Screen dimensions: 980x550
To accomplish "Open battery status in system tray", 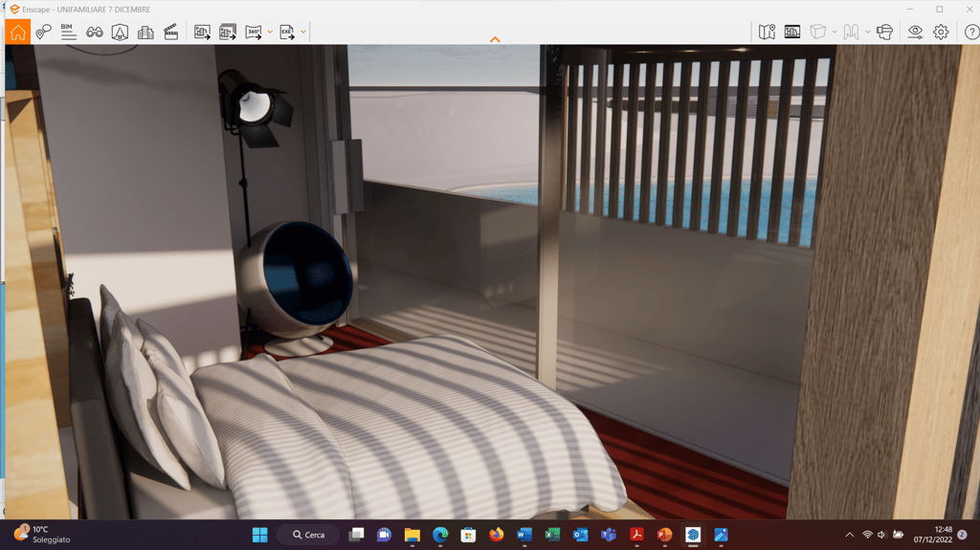I will 898,535.
